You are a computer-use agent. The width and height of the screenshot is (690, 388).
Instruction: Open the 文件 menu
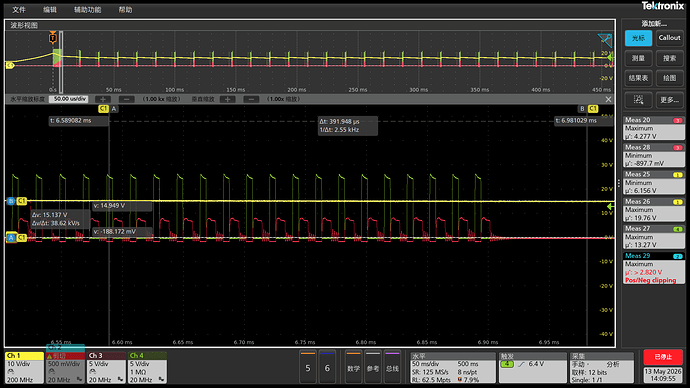pos(18,9)
